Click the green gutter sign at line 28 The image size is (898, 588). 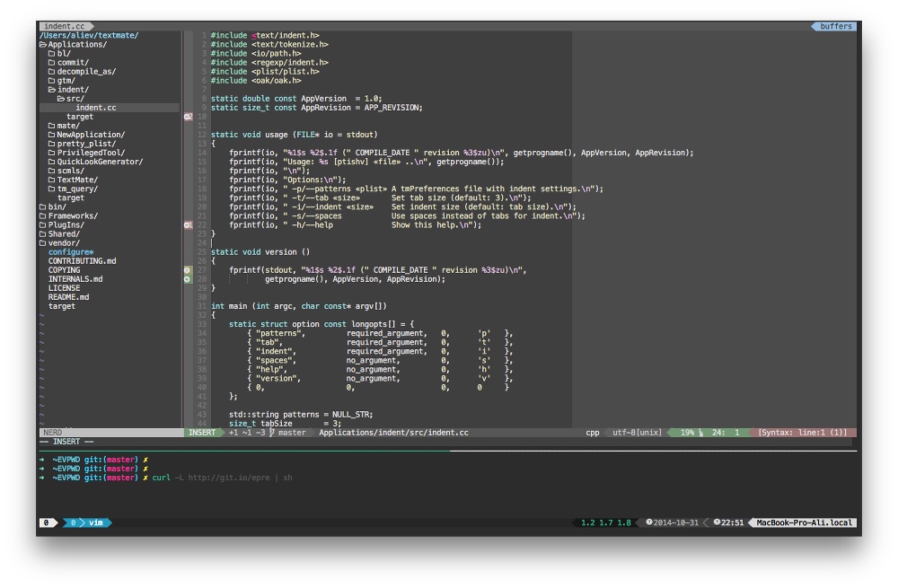point(188,279)
